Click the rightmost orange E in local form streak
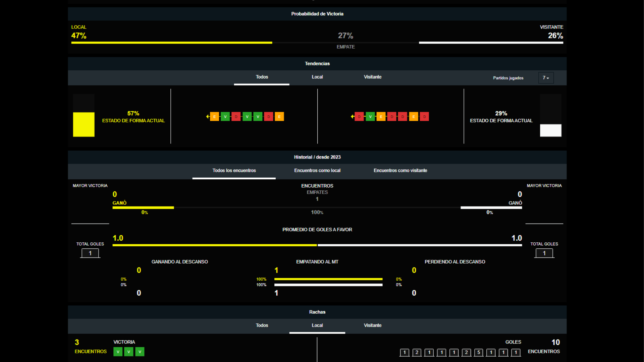The width and height of the screenshot is (644, 362). [x=279, y=117]
